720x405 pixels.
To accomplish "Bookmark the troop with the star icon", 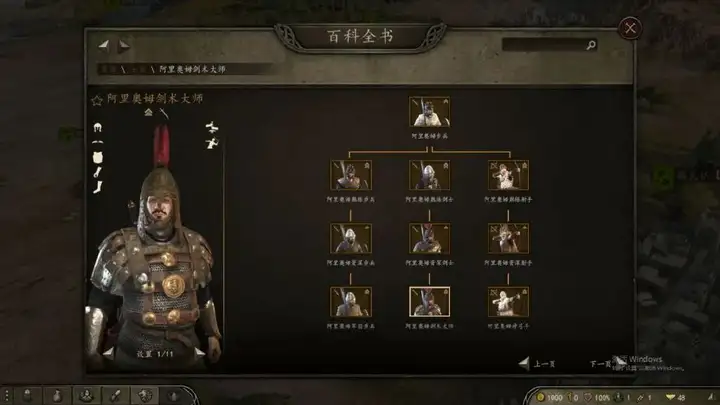I will [96, 100].
